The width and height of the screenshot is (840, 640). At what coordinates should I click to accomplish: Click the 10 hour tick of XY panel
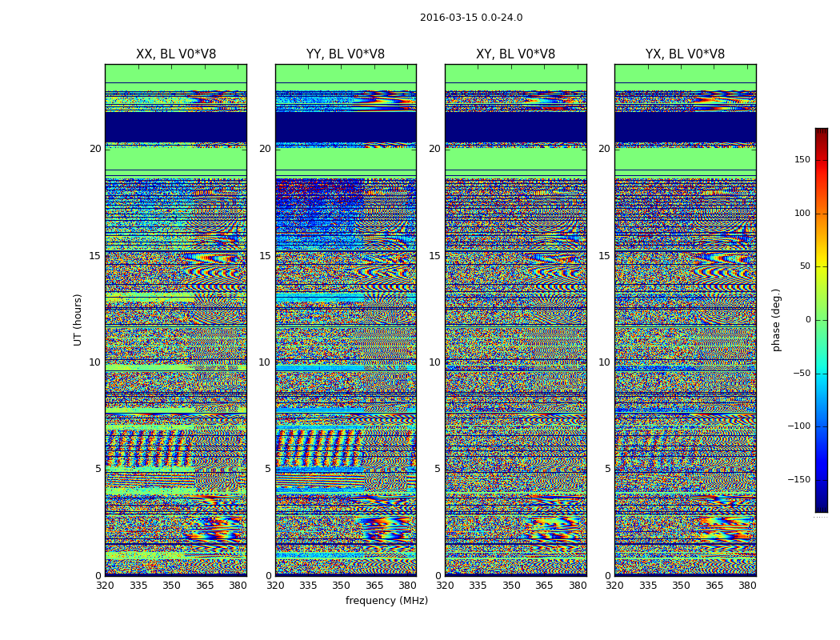click(435, 362)
